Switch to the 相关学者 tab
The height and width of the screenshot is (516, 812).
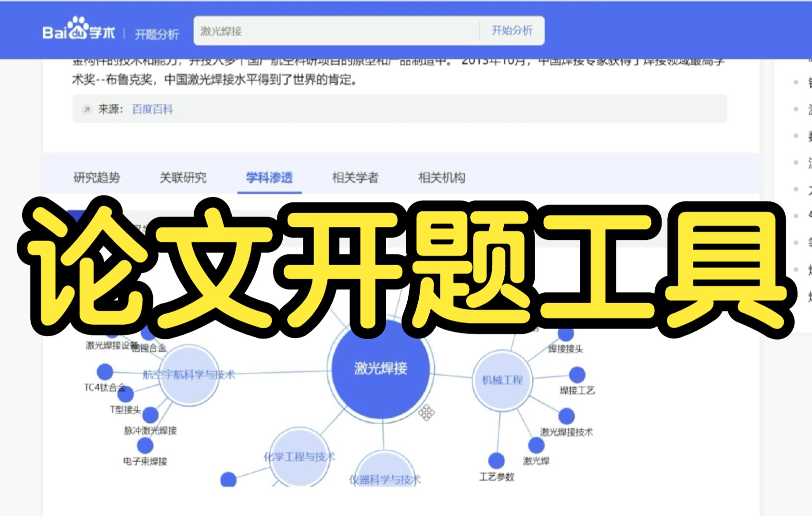click(x=355, y=178)
